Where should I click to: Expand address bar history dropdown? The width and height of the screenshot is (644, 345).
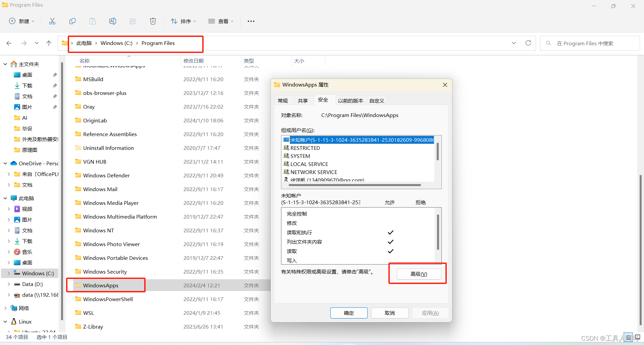pyautogui.click(x=514, y=43)
